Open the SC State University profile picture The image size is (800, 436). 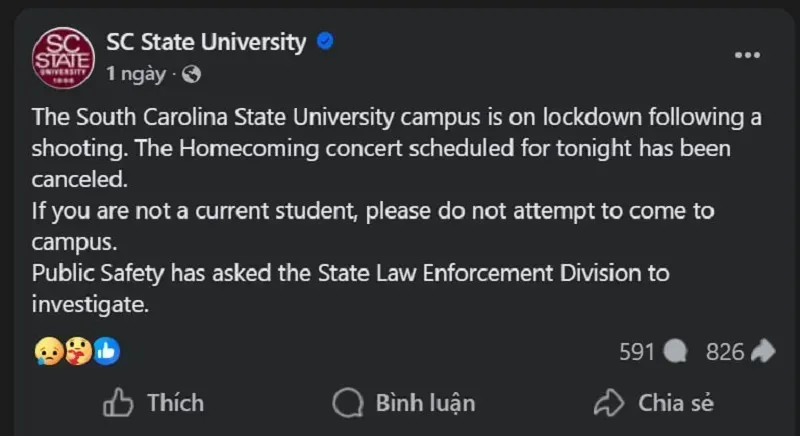pos(62,58)
